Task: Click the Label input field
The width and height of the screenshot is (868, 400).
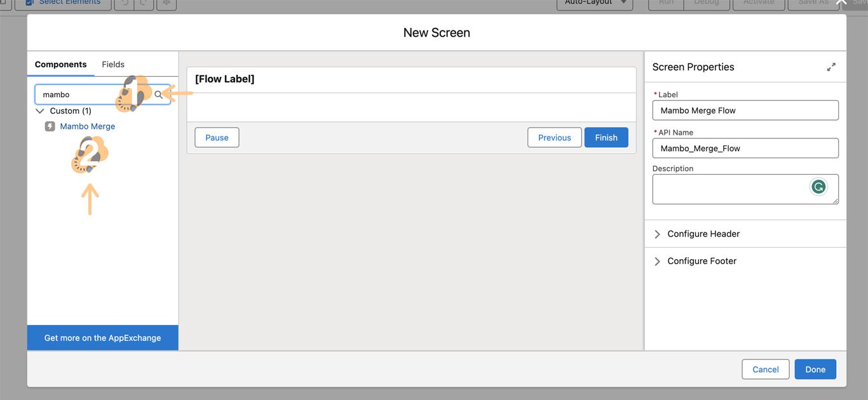Action: point(745,110)
